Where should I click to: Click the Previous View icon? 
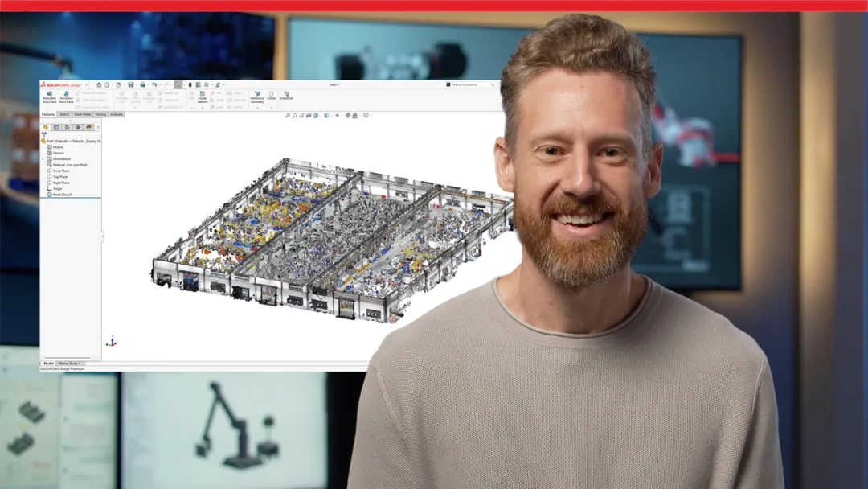(x=301, y=115)
